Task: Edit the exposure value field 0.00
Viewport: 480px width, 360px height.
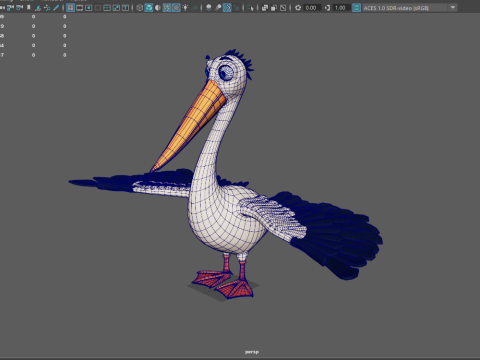Action: coord(312,8)
